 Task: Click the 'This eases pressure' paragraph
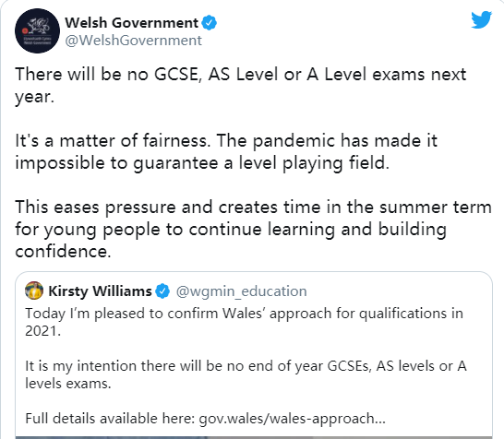tap(253, 229)
